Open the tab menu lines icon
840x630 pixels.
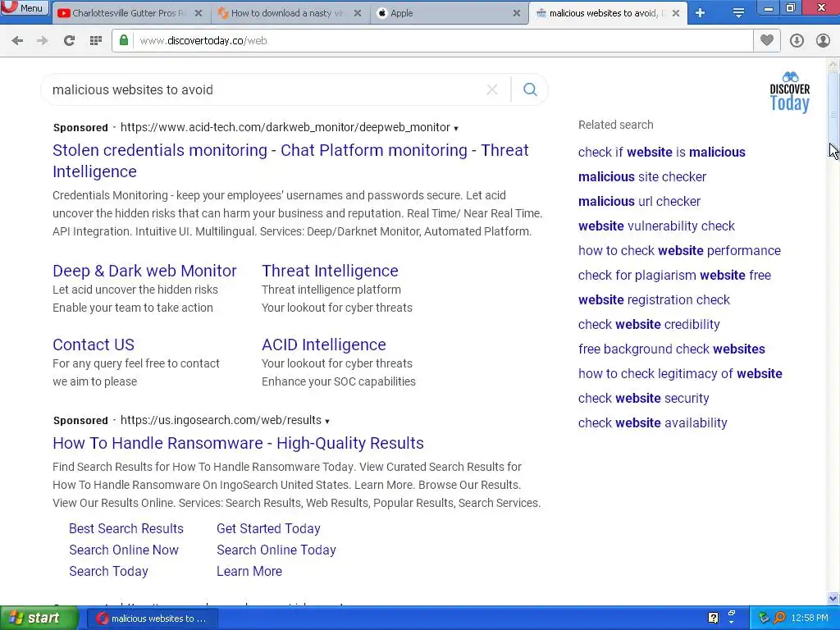(738, 13)
